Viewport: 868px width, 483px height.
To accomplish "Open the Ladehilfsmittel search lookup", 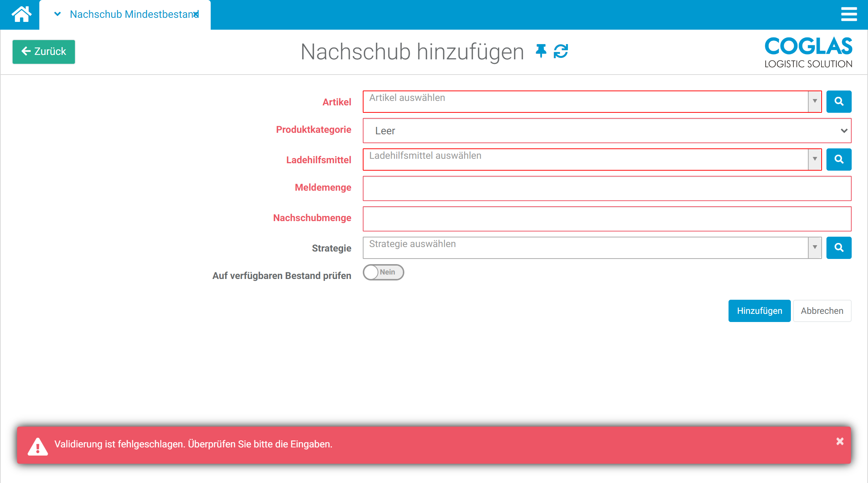I will (x=839, y=159).
